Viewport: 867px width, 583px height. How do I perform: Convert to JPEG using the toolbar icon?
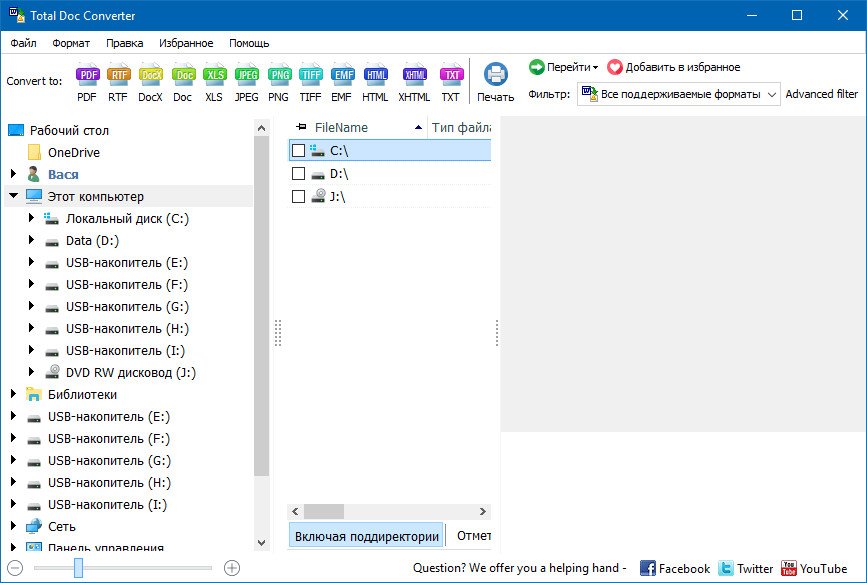(x=246, y=75)
